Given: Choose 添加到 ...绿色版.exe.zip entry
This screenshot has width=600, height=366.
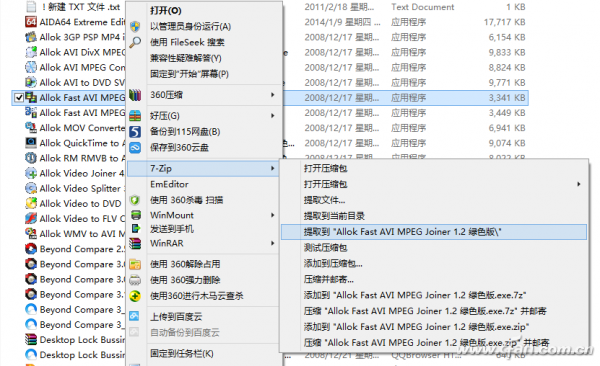Looking at the screenshot, I should click(416, 327).
